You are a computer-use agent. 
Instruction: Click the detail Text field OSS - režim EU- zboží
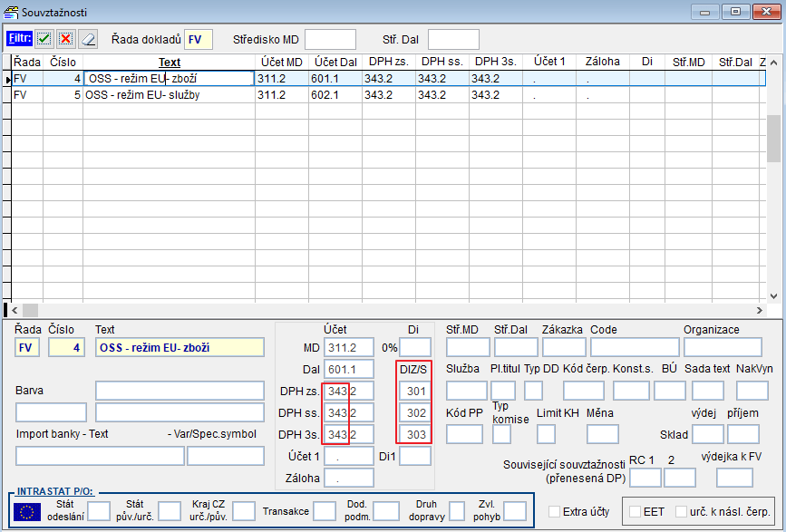(x=180, y=348)
